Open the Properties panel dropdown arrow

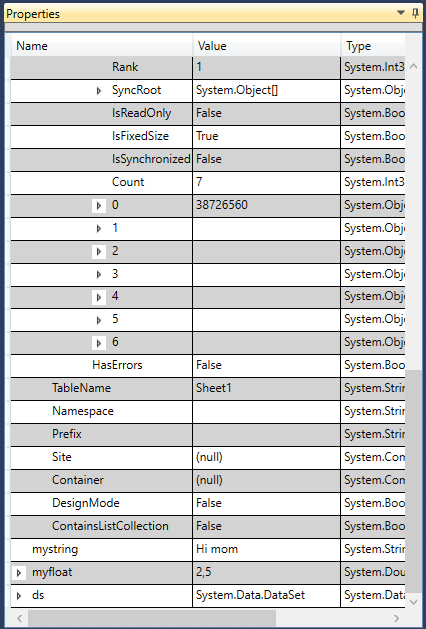point(401,13)
